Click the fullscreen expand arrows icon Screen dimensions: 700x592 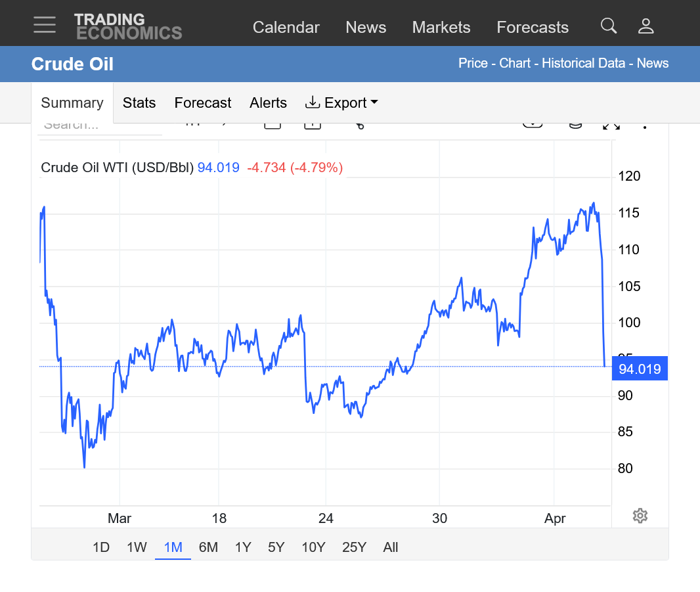[x=611, y=125]
